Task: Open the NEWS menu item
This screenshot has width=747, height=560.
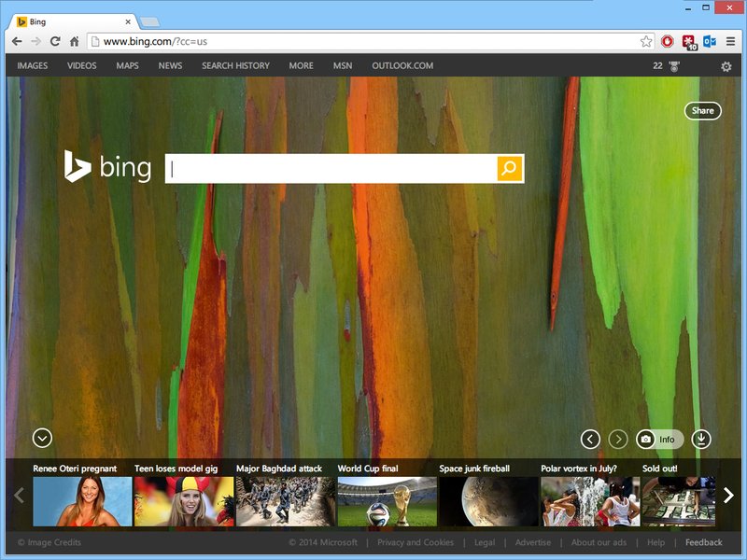Action: tap(170, 65)
